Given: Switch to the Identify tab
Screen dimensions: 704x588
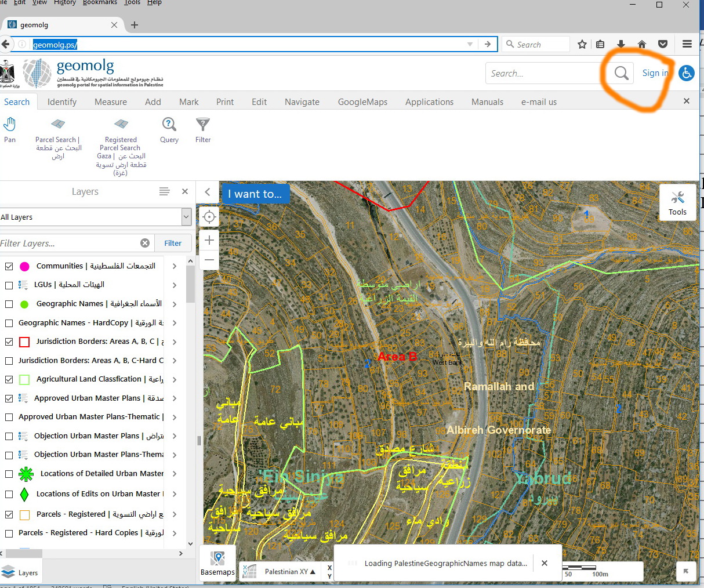Looking at the screenshot, I should (62, 101).
